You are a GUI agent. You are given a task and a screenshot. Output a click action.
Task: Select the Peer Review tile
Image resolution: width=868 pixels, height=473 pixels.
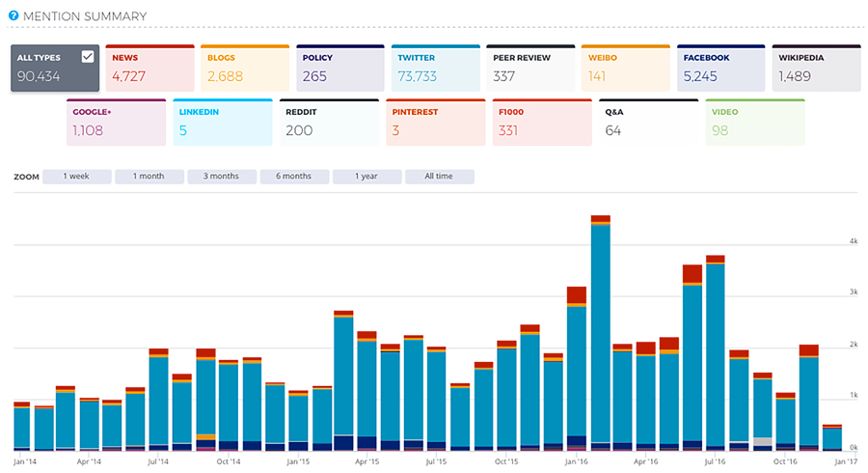pyautogui.click(x=529, y=68)
